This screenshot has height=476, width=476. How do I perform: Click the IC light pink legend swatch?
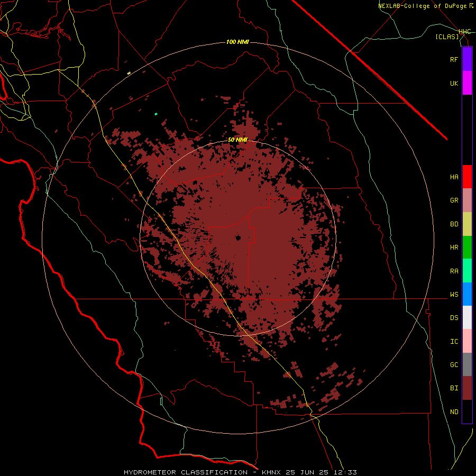[x=467, y=341]
